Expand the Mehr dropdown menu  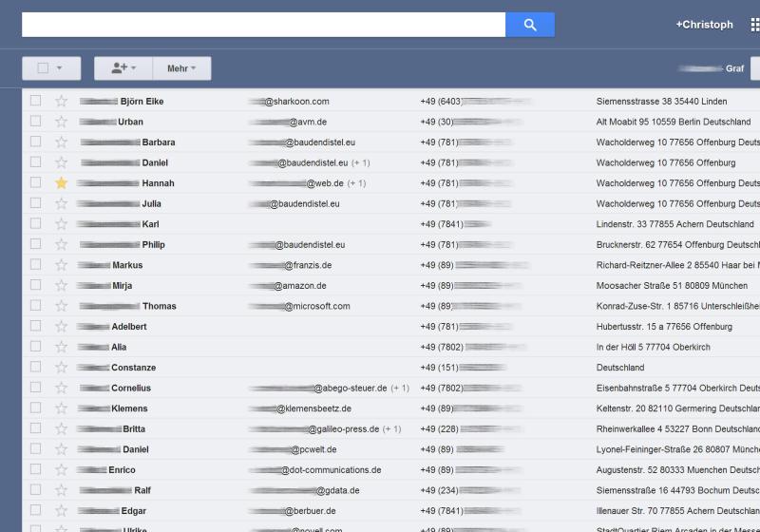click(x=181, y=68)
